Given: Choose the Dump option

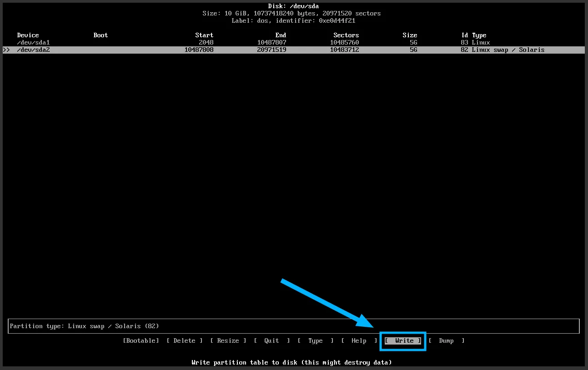Looking at the screenshot, I should [x=446, y=341].
